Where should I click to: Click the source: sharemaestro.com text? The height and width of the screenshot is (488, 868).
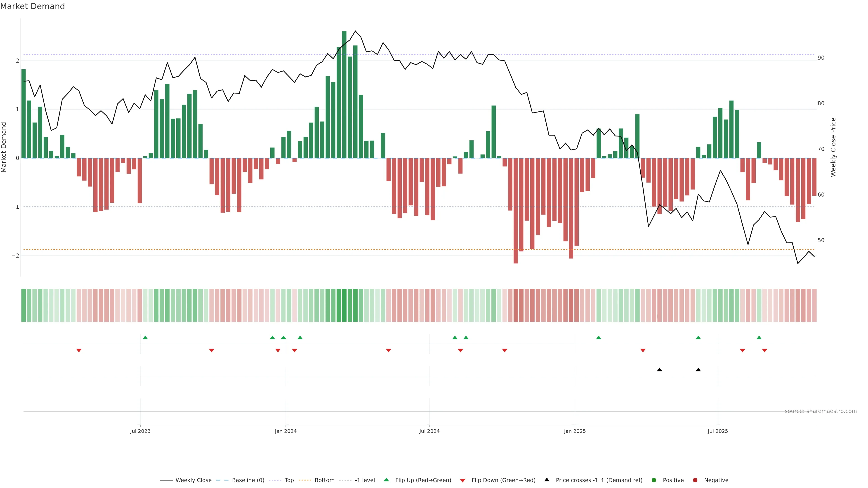pos(821,411)
